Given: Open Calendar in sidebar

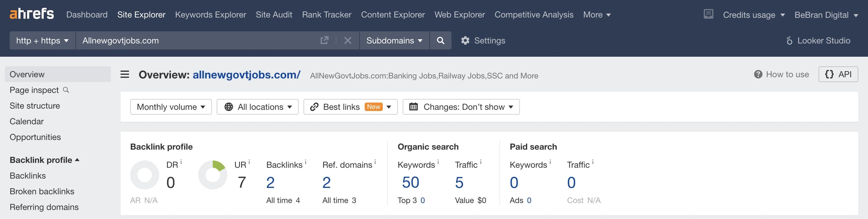Looking at the screenshot, I should [x=27, y=121].
